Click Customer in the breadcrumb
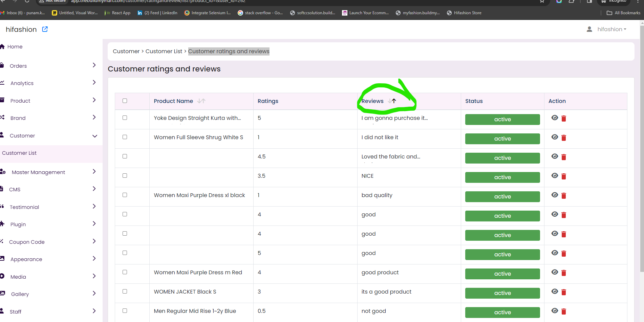 [x=126, y=51]
